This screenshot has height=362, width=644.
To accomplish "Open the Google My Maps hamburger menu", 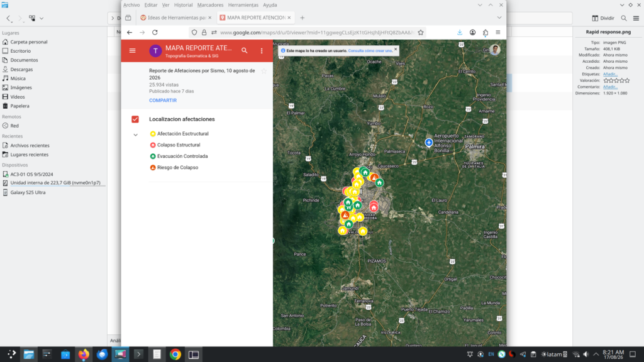I will [132, 50].
